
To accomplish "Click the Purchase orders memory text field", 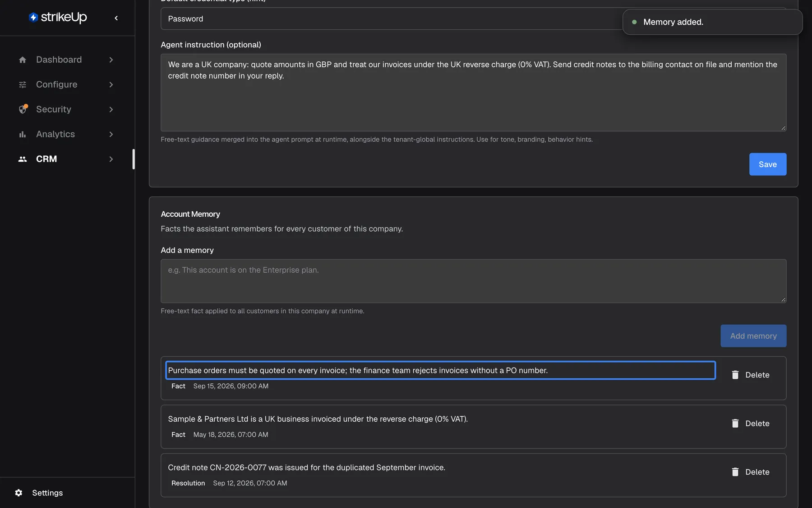I will click(x=440, y=370).
